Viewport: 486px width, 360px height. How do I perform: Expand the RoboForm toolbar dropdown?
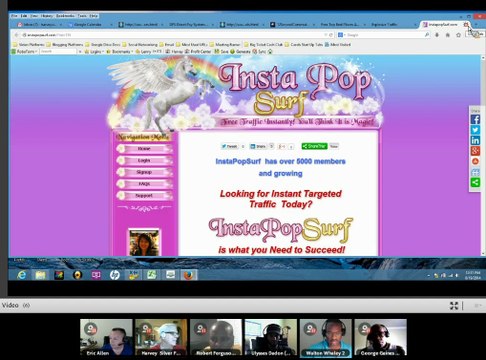[x=24, y=51]
